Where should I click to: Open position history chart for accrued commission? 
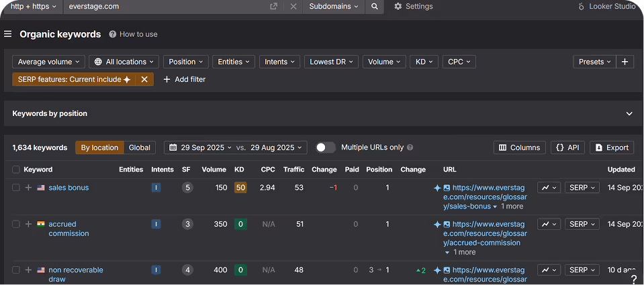549,224
